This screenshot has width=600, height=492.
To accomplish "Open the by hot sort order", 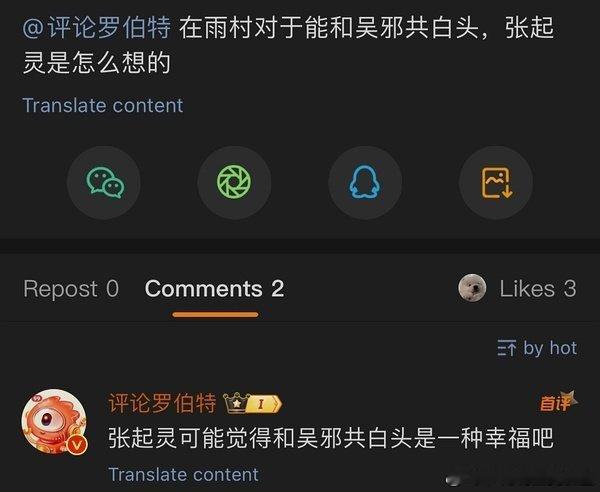I will 550,348.
